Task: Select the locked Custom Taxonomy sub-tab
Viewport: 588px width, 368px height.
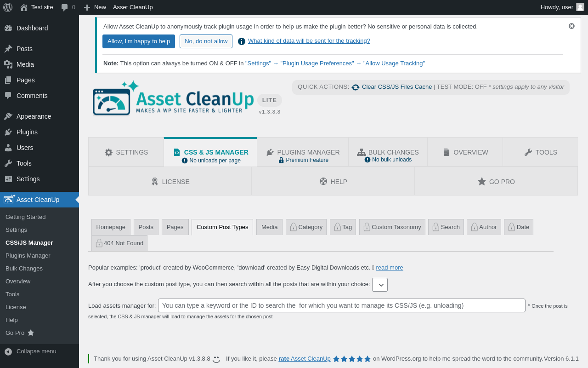Action: [x=392, y=227]
